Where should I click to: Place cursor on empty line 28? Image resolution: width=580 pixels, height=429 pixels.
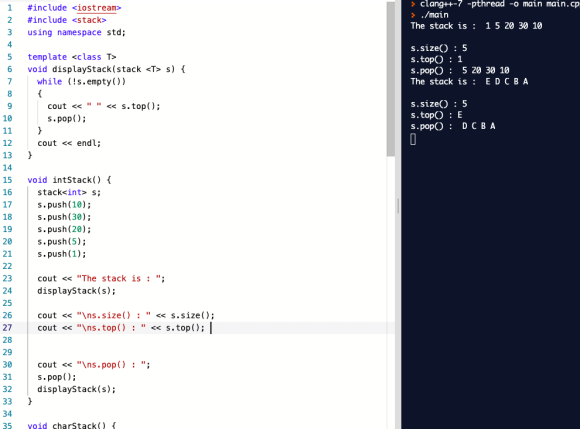211,340
